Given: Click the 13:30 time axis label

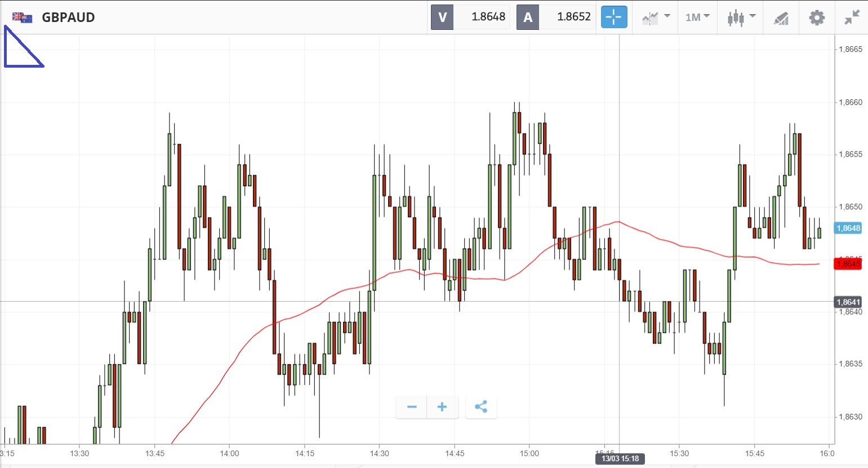Looking at the screenshot, I should point(79,453).
